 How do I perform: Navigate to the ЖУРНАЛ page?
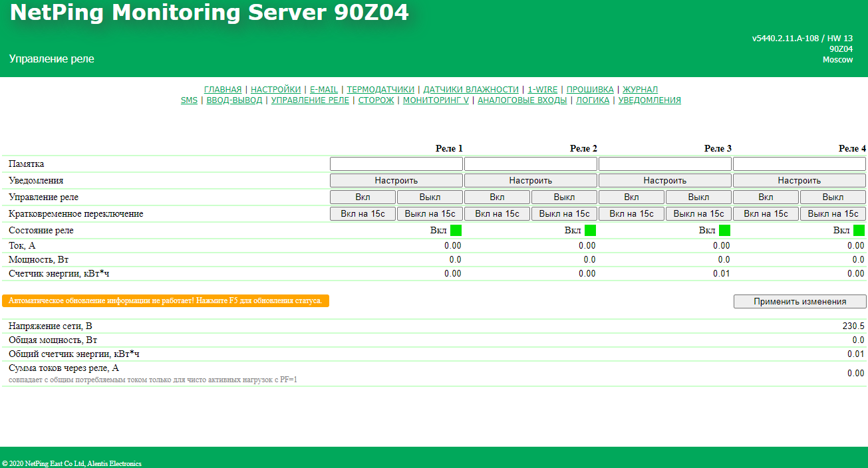point(640,90)
